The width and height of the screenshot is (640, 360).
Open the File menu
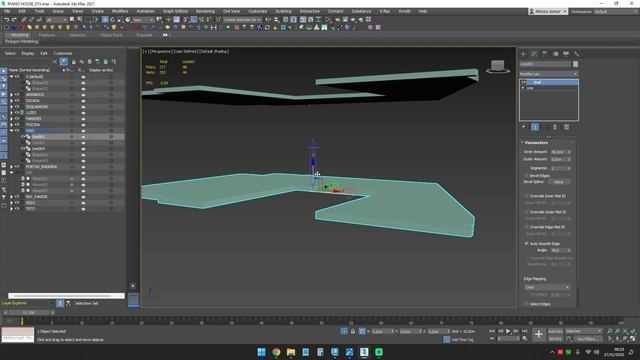[x=7, y=11]
